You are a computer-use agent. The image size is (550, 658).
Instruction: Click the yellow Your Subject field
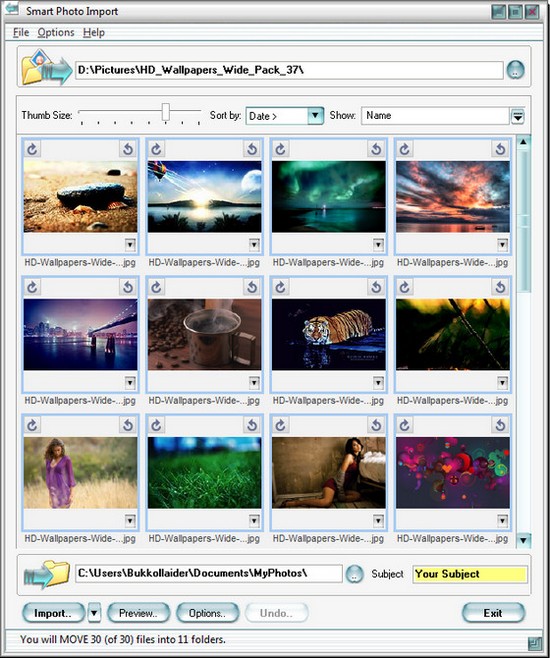(x=470, y=574)
